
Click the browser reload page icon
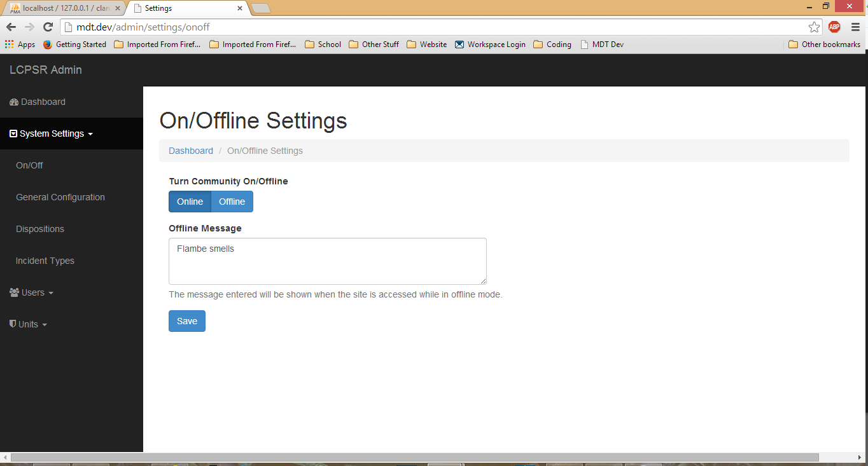tap(48, 27)
